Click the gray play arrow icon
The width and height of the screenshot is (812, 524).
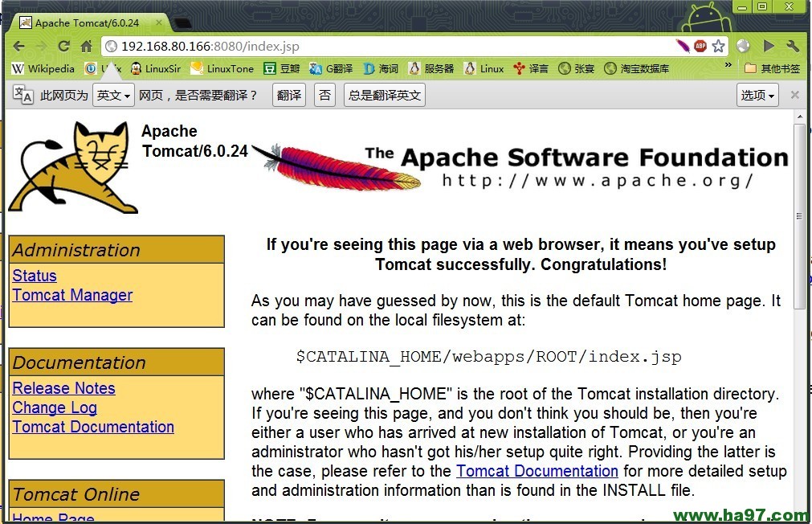click(x=769, y=46)
